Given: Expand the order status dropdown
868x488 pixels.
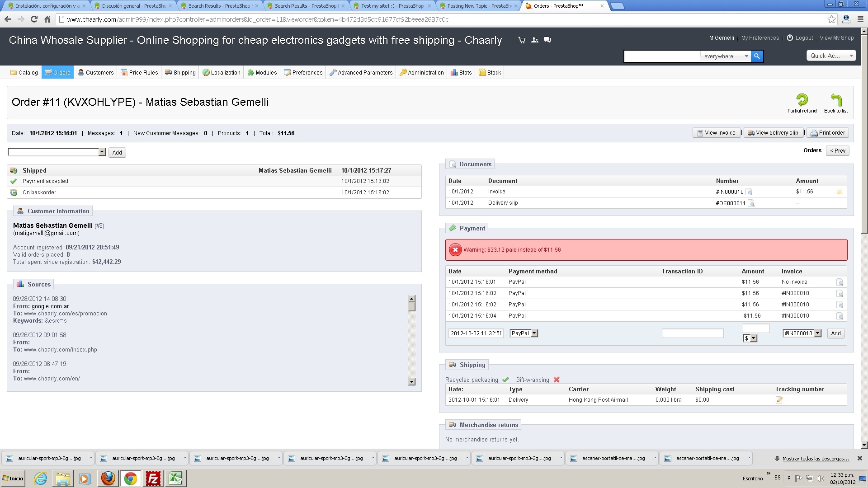Looking at the screenshot, I should click(102, 152).
